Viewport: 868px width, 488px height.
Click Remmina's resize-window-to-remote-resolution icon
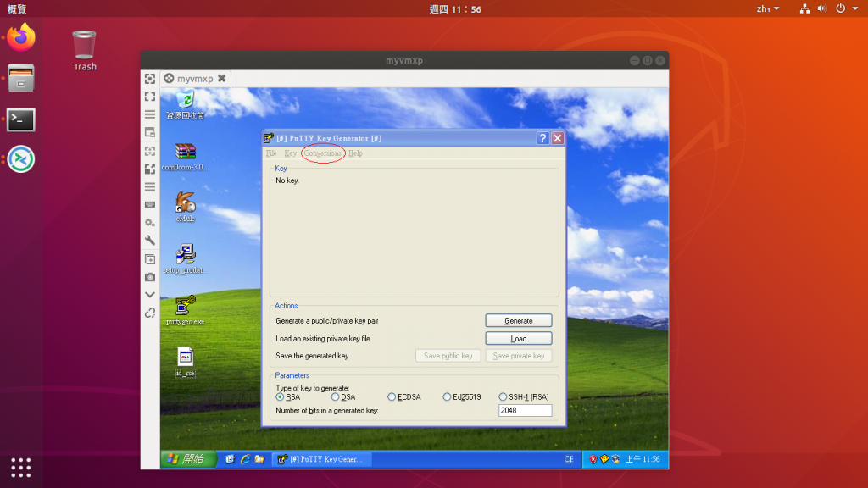point(150,79)
